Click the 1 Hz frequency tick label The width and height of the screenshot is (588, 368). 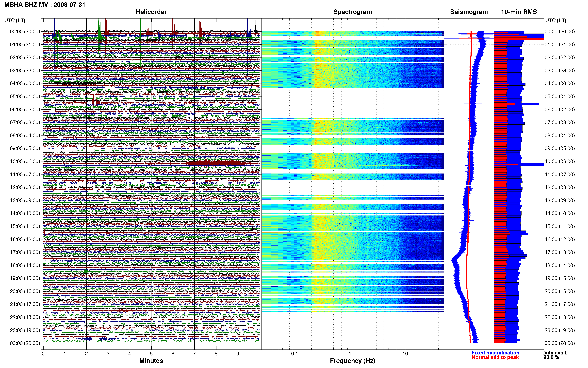pyautogui.click(x=350, y=354)
